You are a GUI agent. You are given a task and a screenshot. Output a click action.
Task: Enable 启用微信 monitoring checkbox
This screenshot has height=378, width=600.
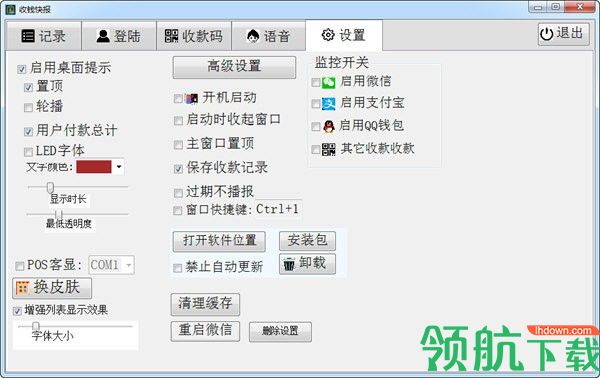(316, 82)
